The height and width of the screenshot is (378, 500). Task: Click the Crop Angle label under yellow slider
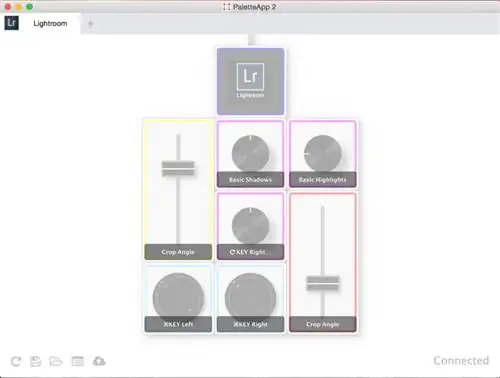[178, 252]
